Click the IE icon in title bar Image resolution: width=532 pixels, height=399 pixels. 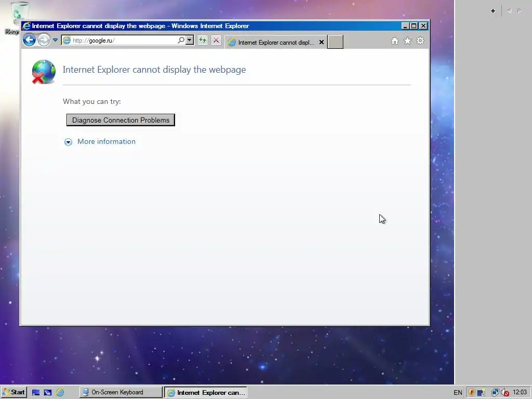coord(26,26)
